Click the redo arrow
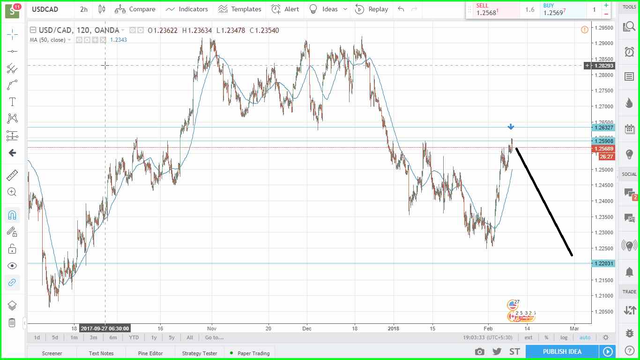 [x=414, y=9]
